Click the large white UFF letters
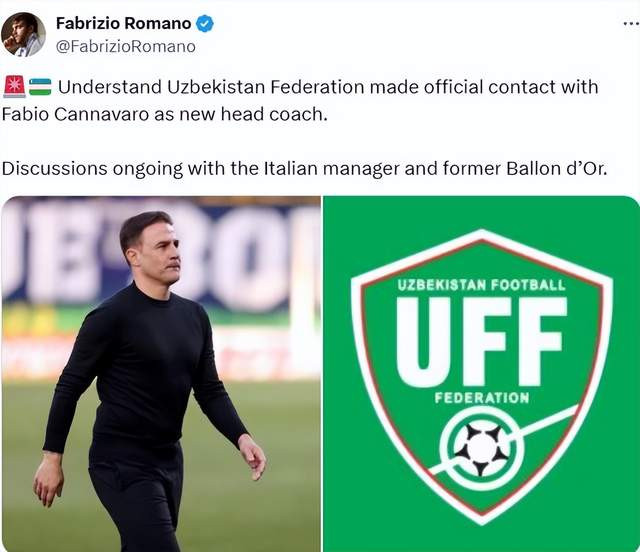640x552 pixels. (481, 340)
